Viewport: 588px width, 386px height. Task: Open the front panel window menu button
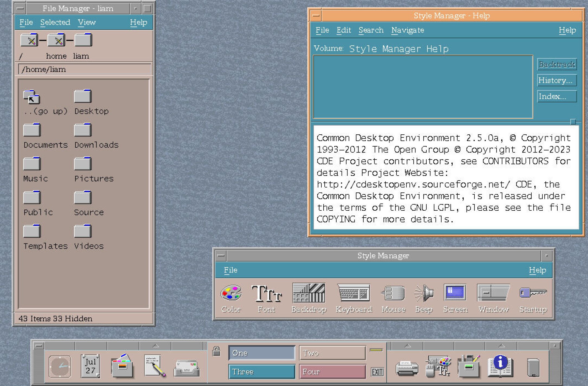39,346
